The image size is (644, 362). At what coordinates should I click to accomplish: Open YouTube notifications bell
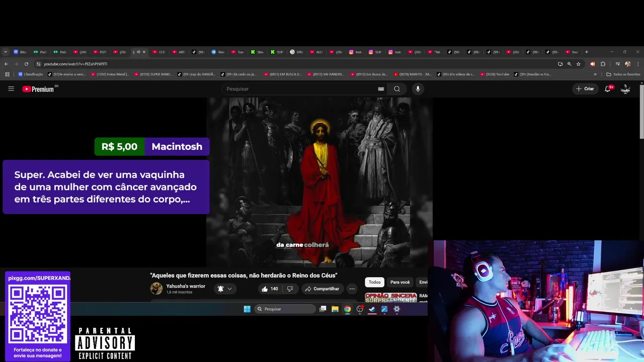click(x=608, y=89)
